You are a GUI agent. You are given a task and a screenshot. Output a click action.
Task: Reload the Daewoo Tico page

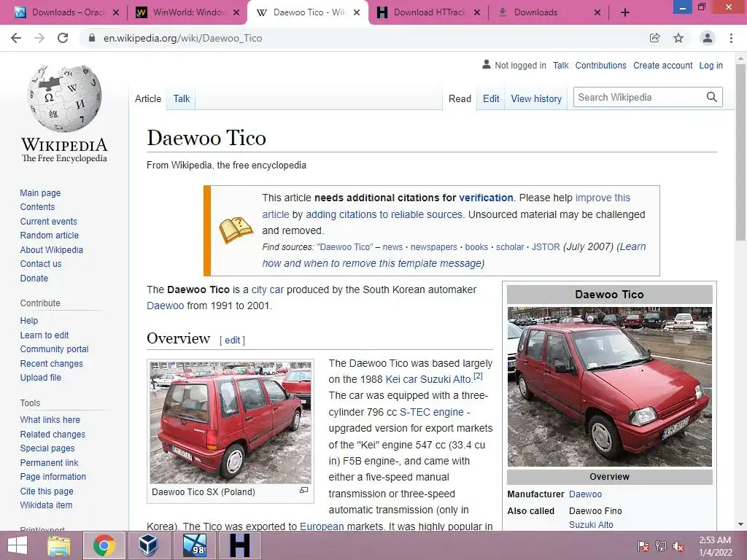pyautogui.click(x=63, y=38)
